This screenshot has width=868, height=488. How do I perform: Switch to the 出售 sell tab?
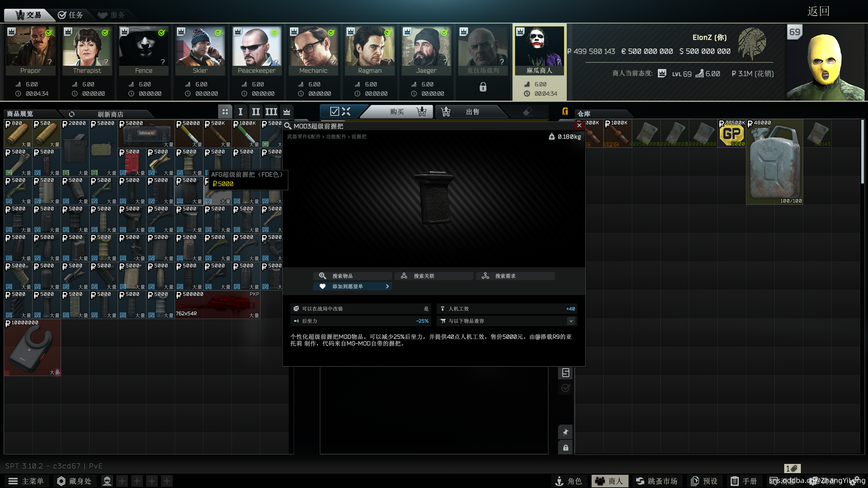pos(471,112)
